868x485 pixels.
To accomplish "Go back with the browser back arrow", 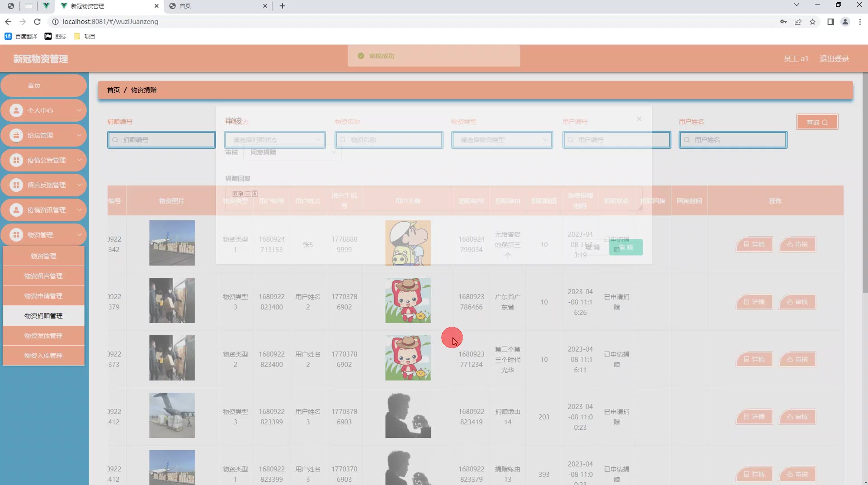I will 8,22.
